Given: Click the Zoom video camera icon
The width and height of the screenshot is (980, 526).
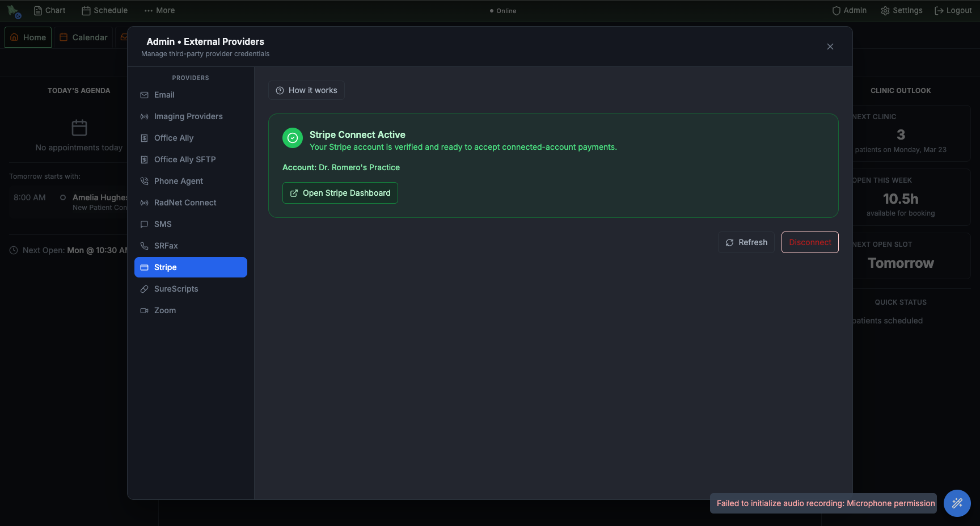Looking at the screenshot, I should (x=145, y=311).
